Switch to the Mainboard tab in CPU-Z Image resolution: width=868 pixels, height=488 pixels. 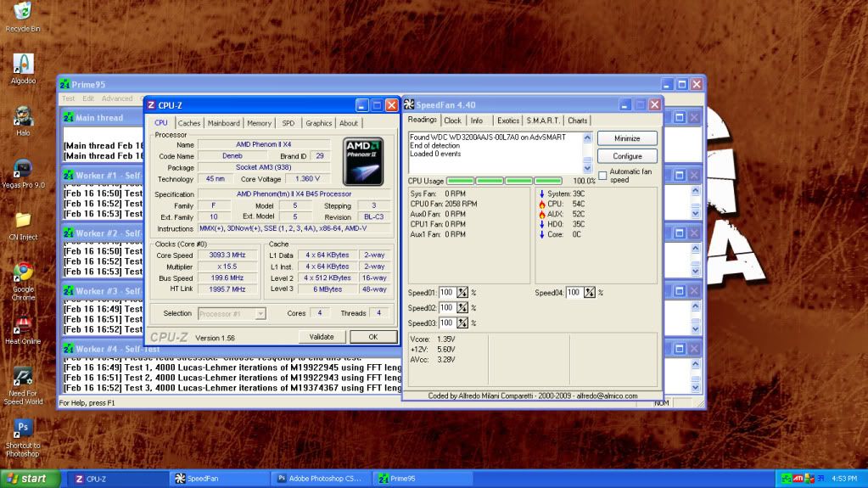(224, 123)
